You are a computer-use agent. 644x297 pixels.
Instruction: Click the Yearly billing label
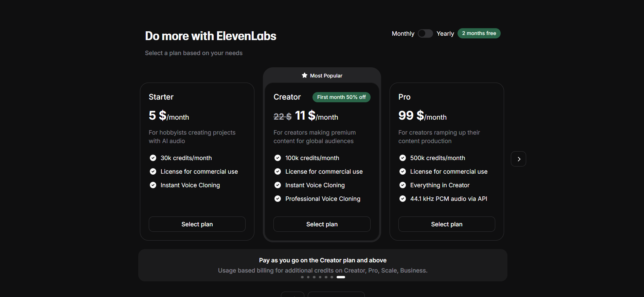[445, 34]
